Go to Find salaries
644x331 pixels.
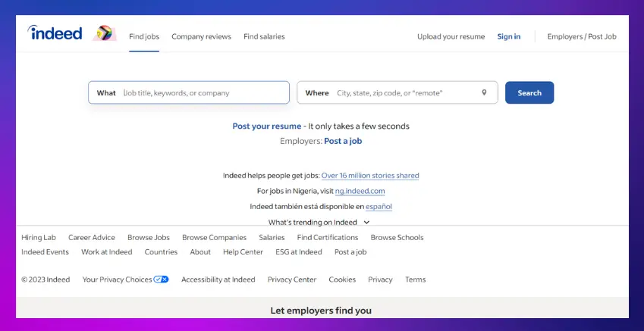coord(264,36)
